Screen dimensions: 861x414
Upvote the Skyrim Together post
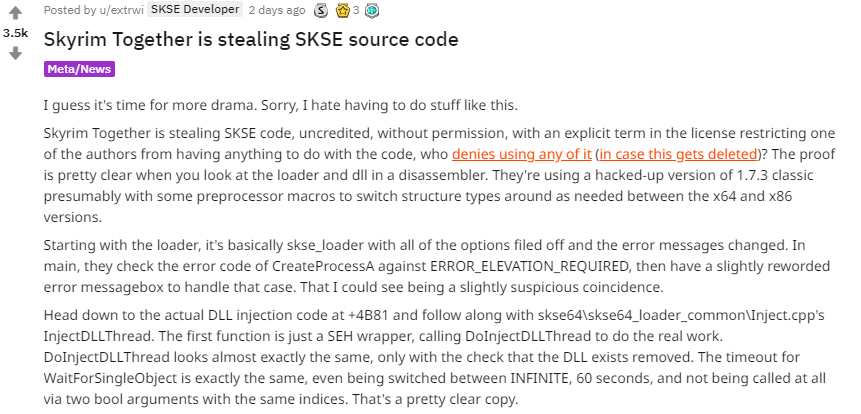(x=15, y=13)
